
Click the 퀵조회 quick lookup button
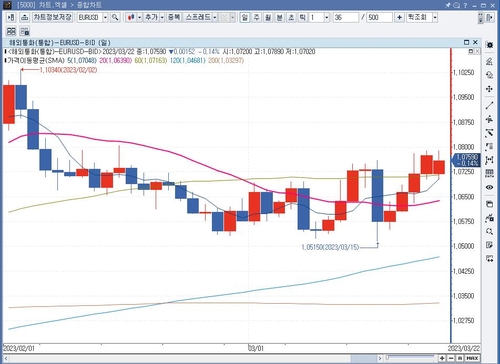click(419, 17)
